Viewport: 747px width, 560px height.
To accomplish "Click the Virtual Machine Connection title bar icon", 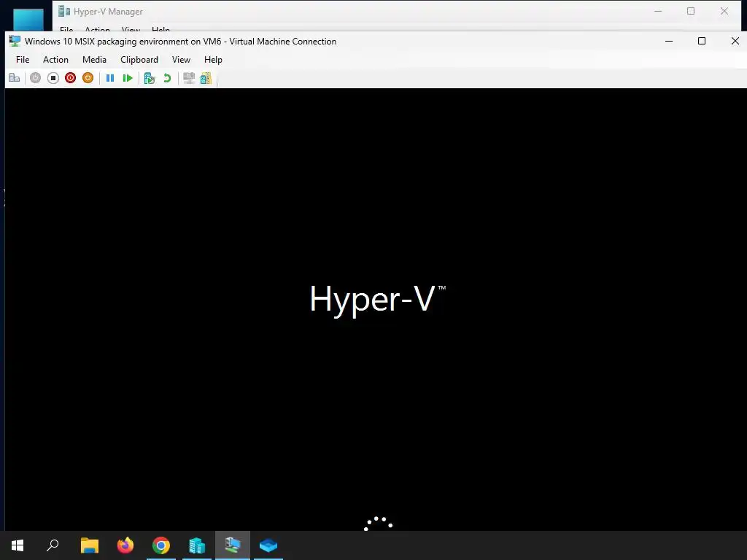I will [15, 41].
